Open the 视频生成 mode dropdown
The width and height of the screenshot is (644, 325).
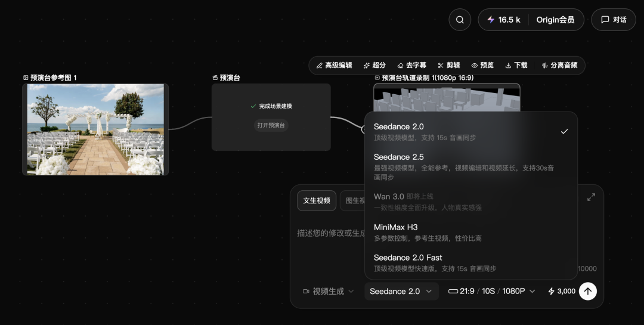pyautogui.click(x=328, y=292)
